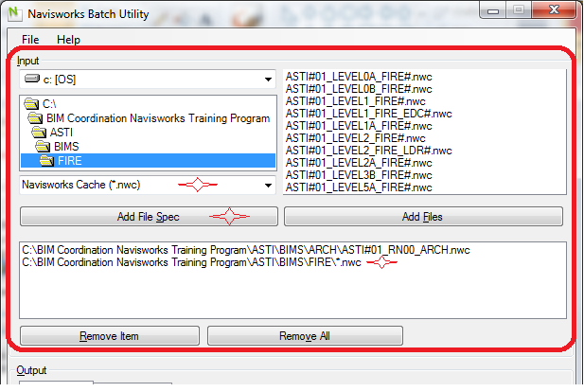Click the drive icon beside c: [OS]
The image size is (584, 392).
32,79
